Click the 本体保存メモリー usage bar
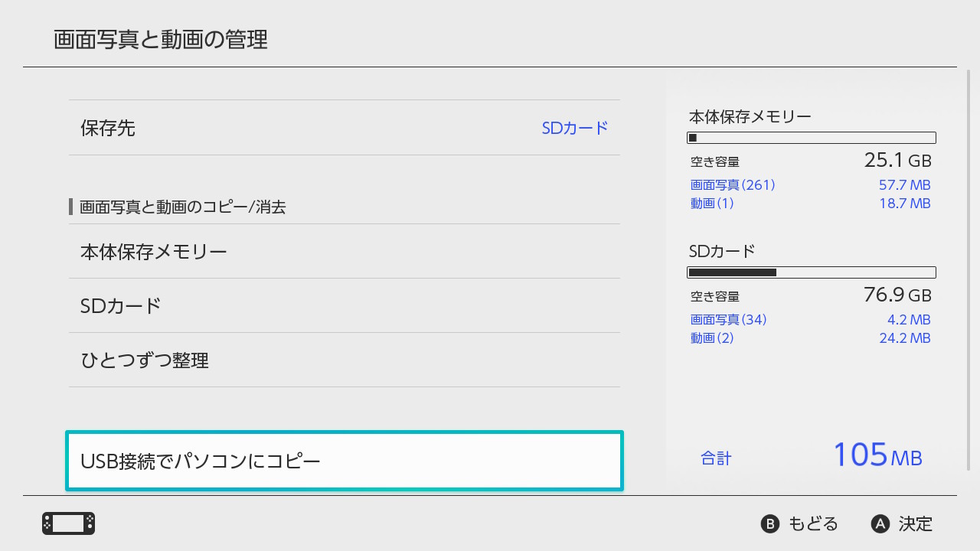This screenshot has height=551, width=980. [812, 138]
